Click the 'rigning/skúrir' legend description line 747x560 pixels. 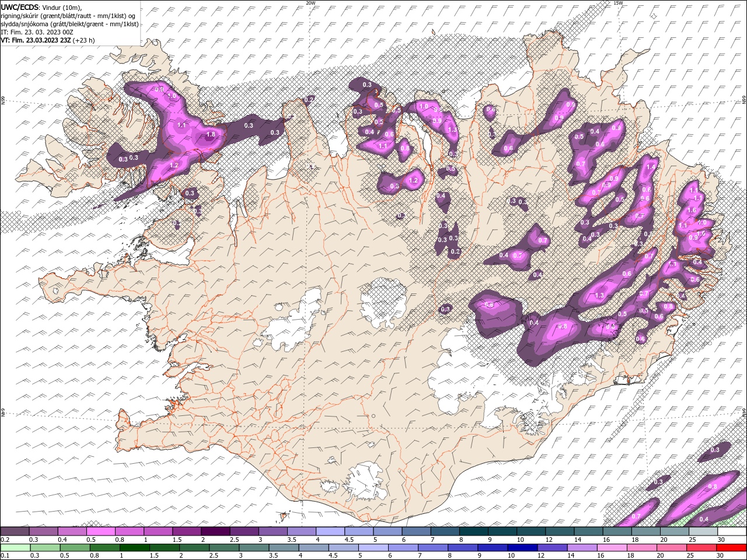[x=68, y=16]
